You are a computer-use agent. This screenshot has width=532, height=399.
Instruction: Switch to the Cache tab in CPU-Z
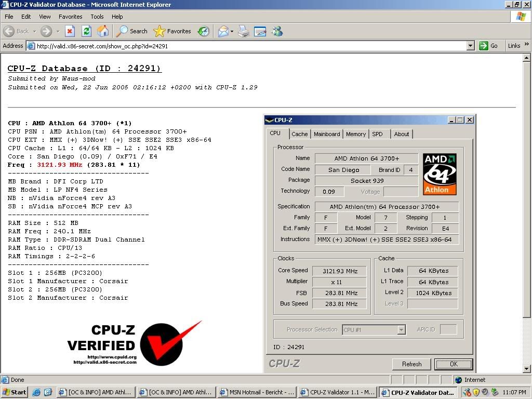pyautogui.click(x=300, y=134)
